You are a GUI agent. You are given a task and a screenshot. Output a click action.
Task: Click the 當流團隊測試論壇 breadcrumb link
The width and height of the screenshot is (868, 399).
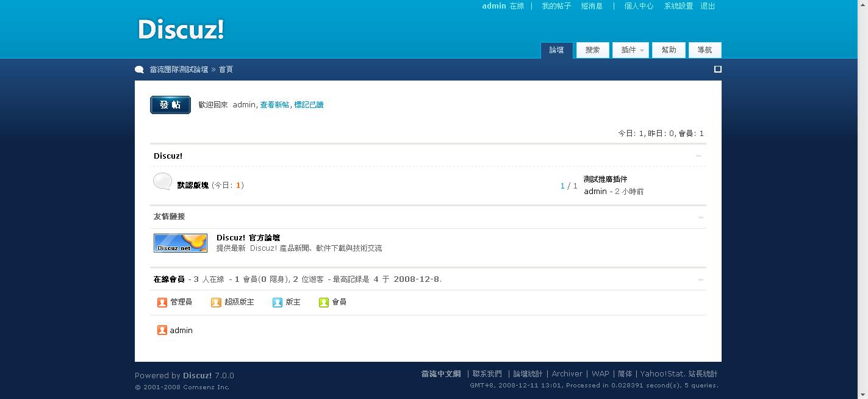pyautogui.click(x=179, y=70)
